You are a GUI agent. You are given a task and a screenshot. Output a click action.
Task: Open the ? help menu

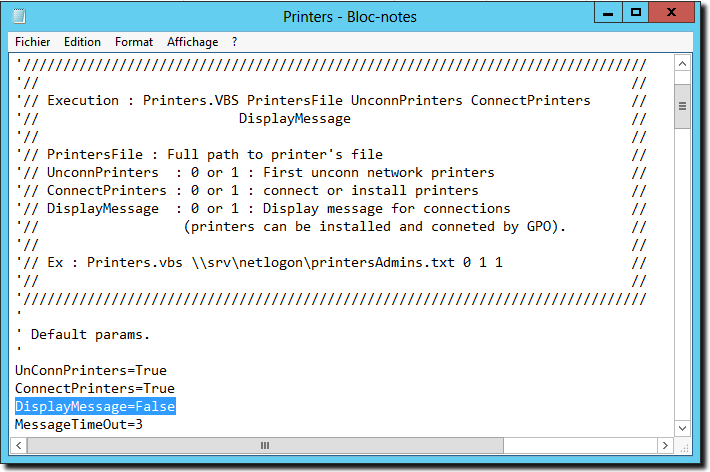coord(234,42)
